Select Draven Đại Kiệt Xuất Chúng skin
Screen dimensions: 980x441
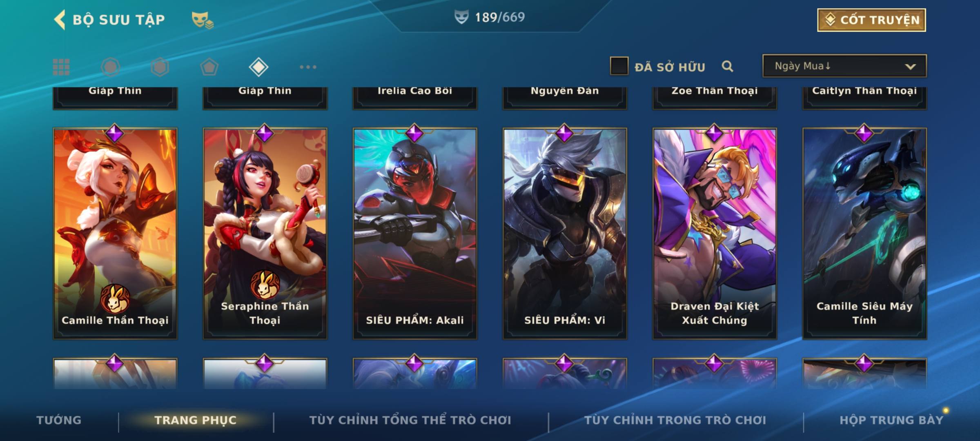[715, 234]
